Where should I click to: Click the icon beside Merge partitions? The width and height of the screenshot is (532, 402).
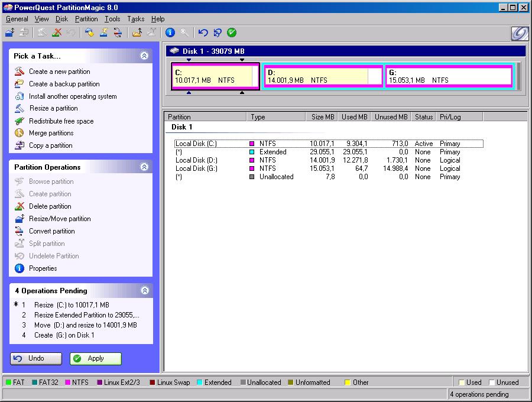[20, 133]
